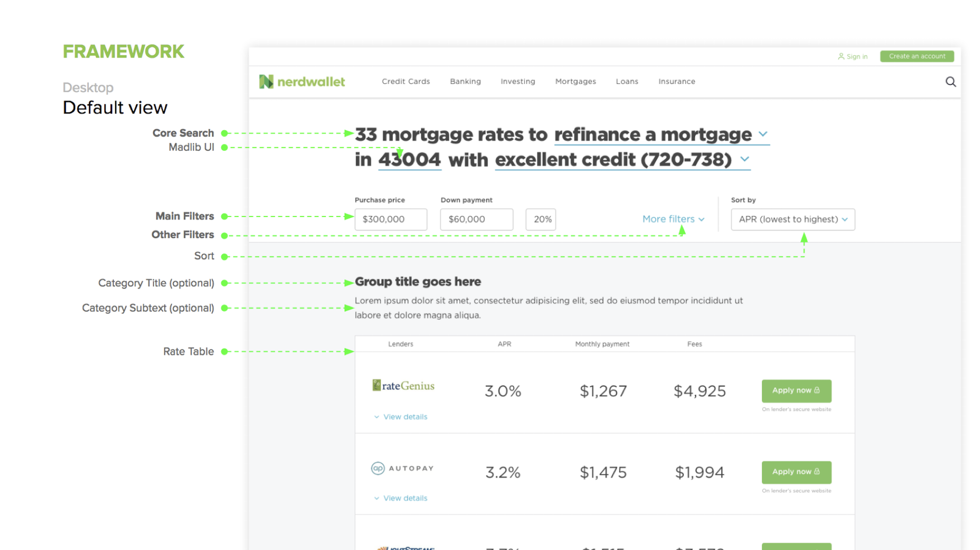
Task: Select Insurance in navigation bar
Action: tap(676, 81)
